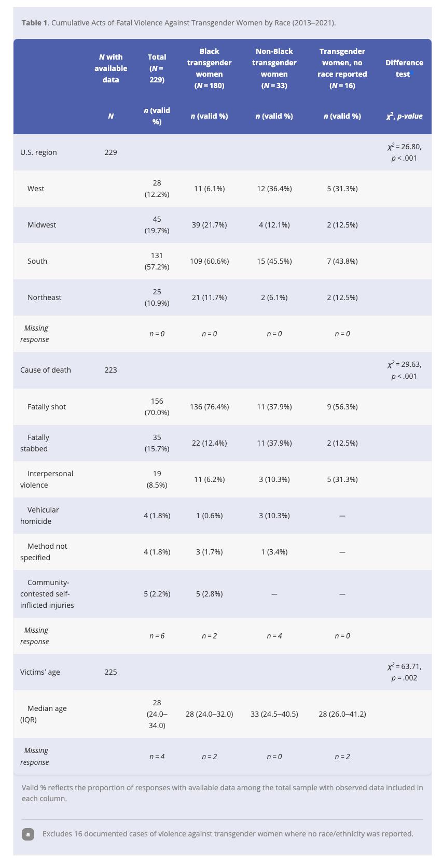Screen dimensions: 443x868
Task: Select the 'N with available data' header
Action: 111,68
